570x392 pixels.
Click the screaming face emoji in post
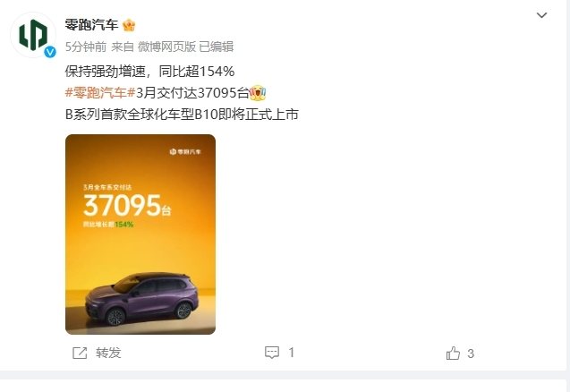point(258,93)
